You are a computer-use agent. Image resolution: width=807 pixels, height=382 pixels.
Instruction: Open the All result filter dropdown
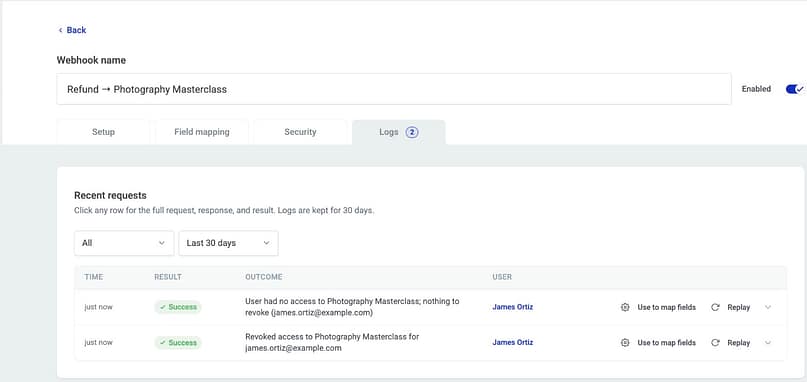[x=124, y=243]
